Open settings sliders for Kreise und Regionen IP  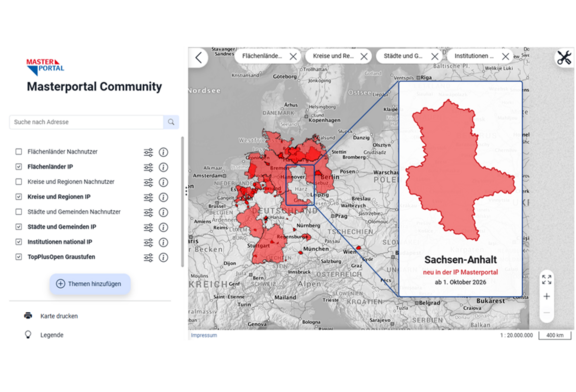click(148, 197)
